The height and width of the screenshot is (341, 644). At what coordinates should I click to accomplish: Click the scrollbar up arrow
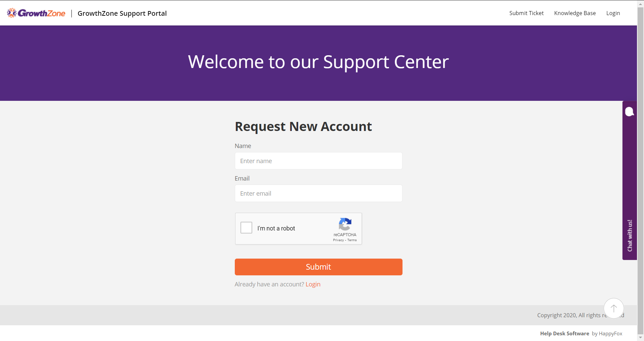coord(640,4)
